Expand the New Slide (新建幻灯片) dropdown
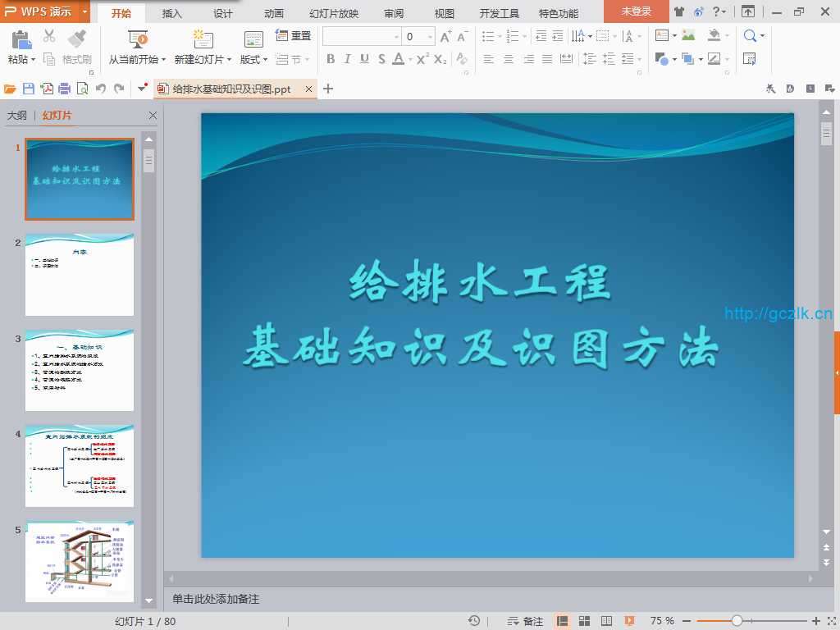 pyautogui.click(x=230, y=60)
